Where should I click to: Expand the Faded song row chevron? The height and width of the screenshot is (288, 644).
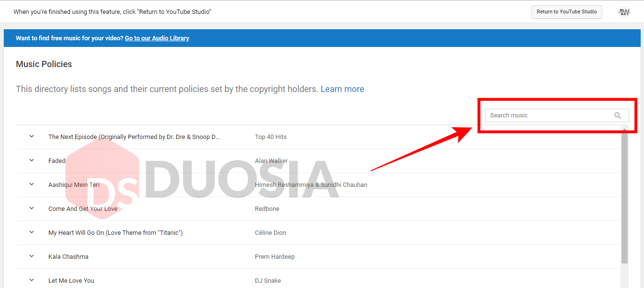point(32,161)
